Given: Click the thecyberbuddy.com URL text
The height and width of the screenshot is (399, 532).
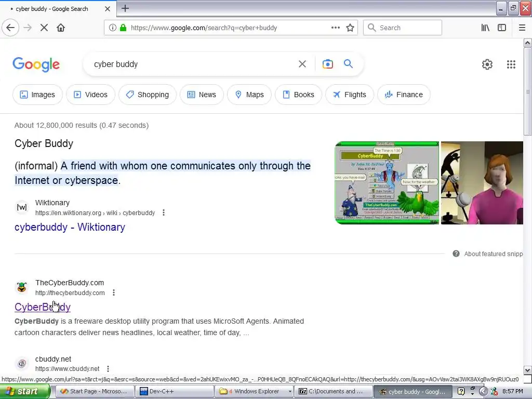Looking at the screenshot, I should 70,293.
